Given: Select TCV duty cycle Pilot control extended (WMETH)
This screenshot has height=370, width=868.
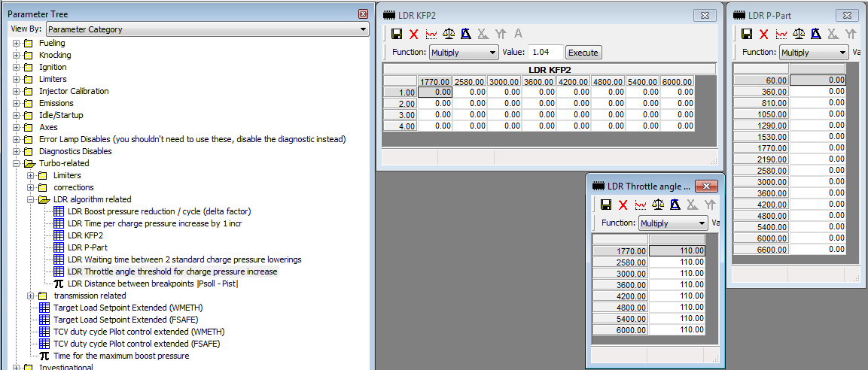Looking at the screenshot, I should click(139, 332).
